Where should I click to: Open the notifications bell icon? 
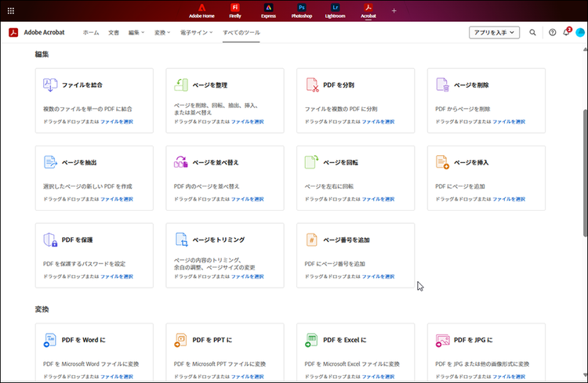point(566,32)
